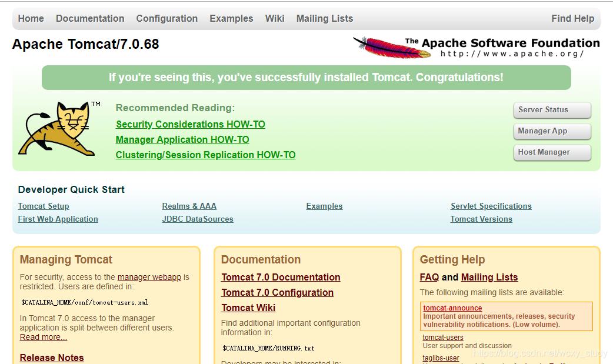Open Servlet Specifications link
The image size is (613, 364).
click(x=491, y=206)
